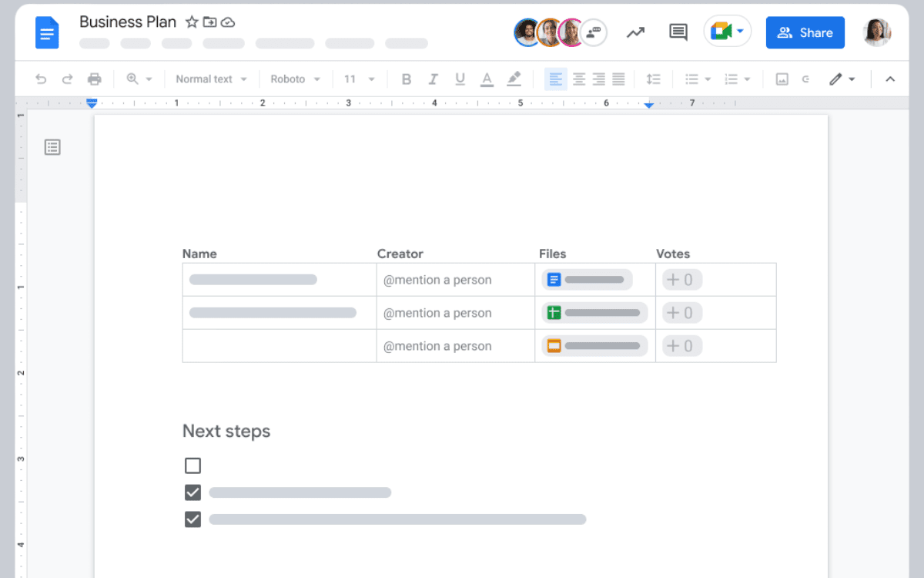The width and height of the screenshot is (924, 578).
Task: Align text right
Action: 598,79
